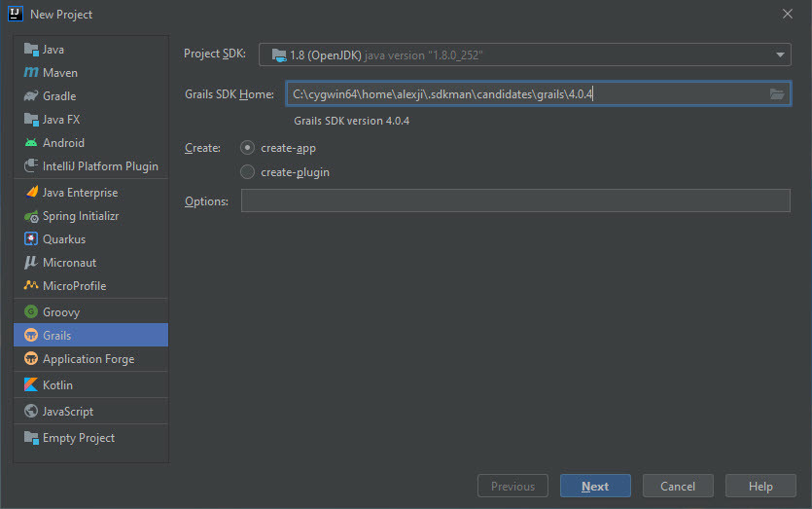Select 'Java FX' list entry

pyautogui.click(x=61, y=120)
